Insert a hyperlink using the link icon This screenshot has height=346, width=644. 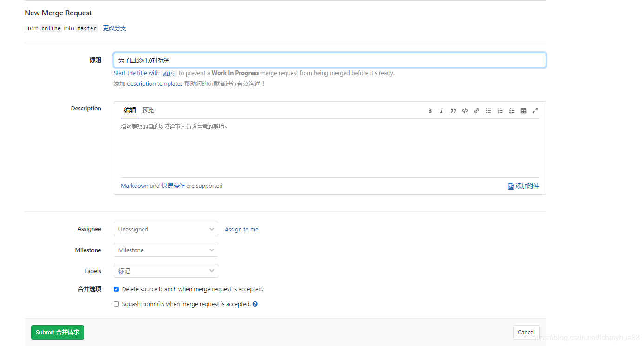point(476,110)
